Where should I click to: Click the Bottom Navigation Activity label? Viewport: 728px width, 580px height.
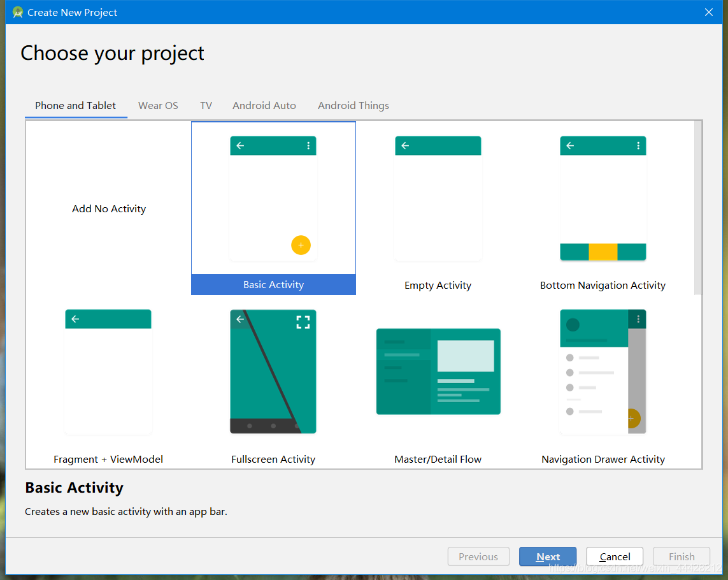tap(603, 286)
